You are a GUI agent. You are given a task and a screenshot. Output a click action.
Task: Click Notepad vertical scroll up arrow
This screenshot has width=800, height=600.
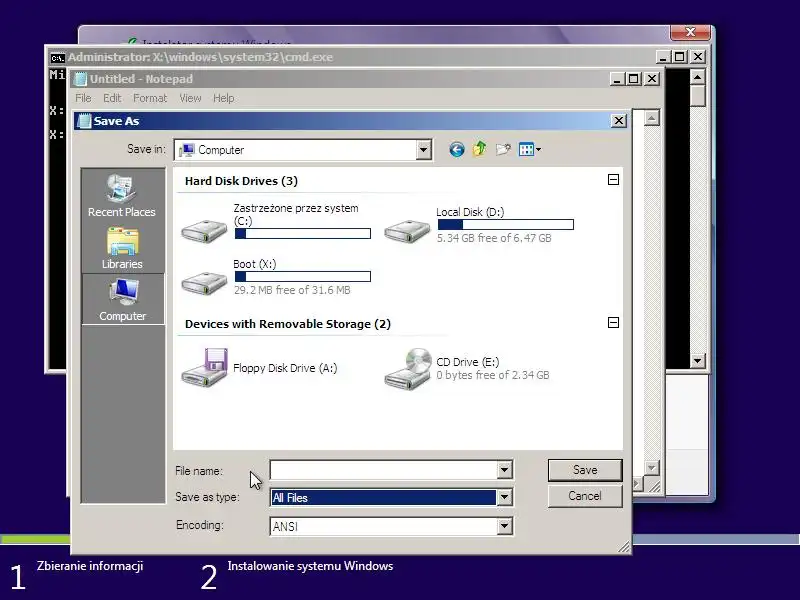pyautogui.click(x=652, y=118)
